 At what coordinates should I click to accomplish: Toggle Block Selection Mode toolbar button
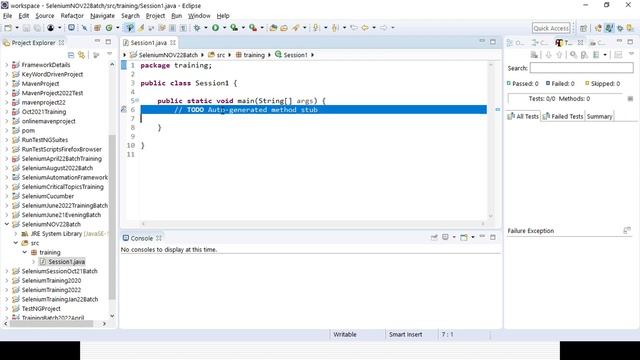point(173,28)
